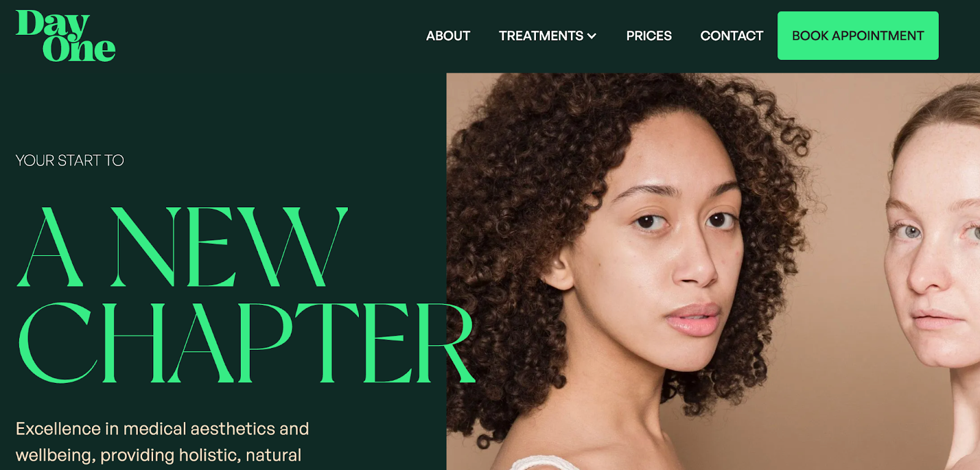This screenshot has height=470, width=980.
Task: Click 'wellbeing, providing holistic, natural' line
Action: click(159, 455)
